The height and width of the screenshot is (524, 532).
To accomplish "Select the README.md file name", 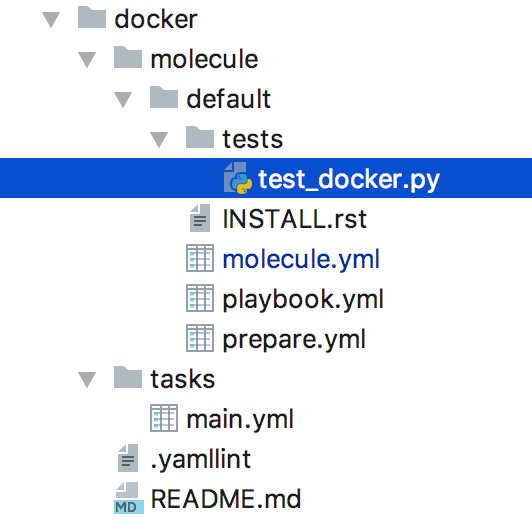I will pyautogui.click(x=226, y=499).
